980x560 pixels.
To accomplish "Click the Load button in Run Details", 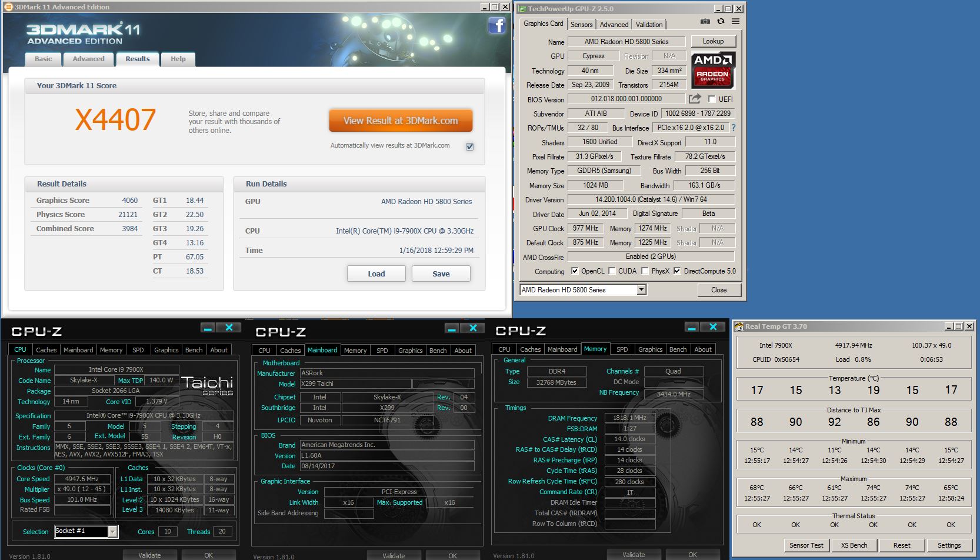I will [376, 274].
